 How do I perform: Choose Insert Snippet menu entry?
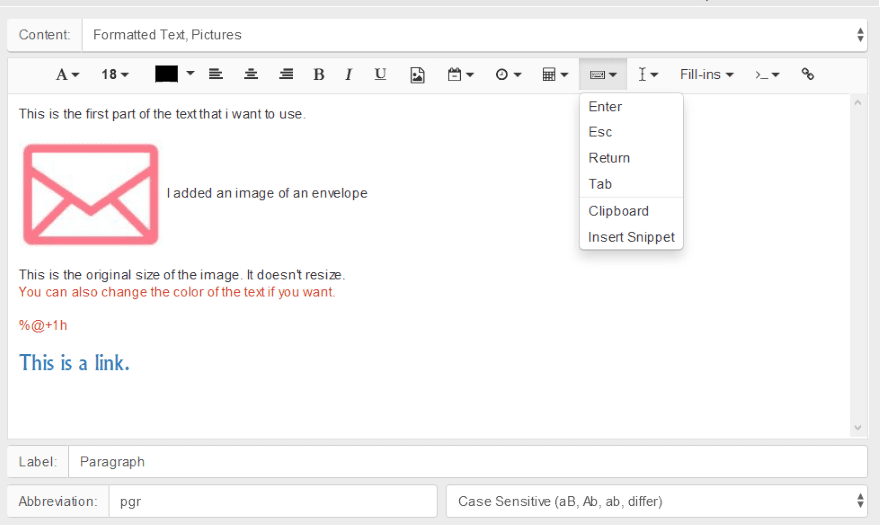pyautogui.click(x=631, y=237)
